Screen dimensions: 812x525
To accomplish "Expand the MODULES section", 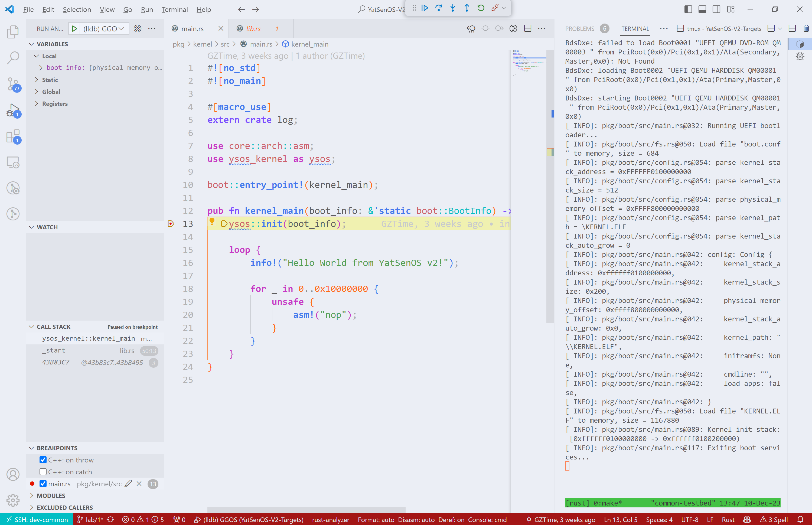I will click(x=31, y=496).
